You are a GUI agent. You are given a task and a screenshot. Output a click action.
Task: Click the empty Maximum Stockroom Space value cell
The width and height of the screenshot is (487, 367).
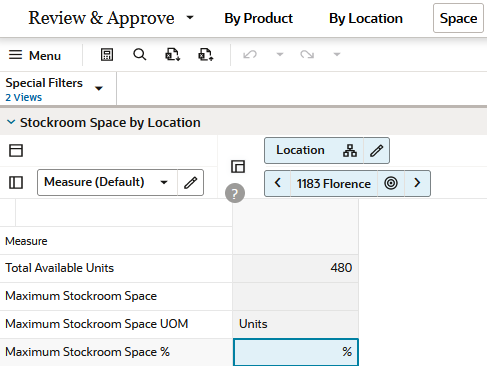pyautogui.click(x=296, y=296)
